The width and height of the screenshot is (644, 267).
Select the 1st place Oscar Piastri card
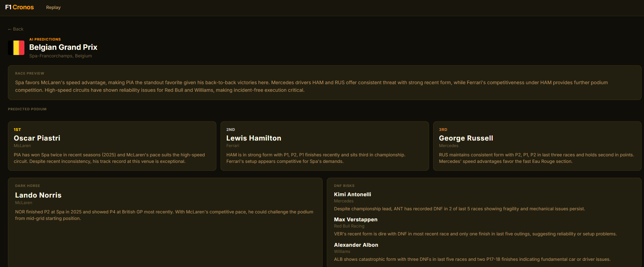(x=112, y=146)
